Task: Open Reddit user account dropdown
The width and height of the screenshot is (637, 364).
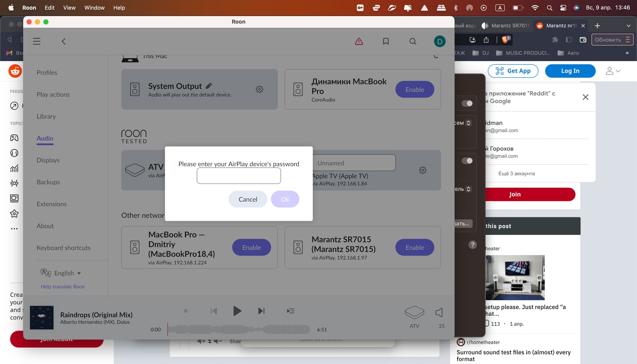Action: (x=612, y=71)
